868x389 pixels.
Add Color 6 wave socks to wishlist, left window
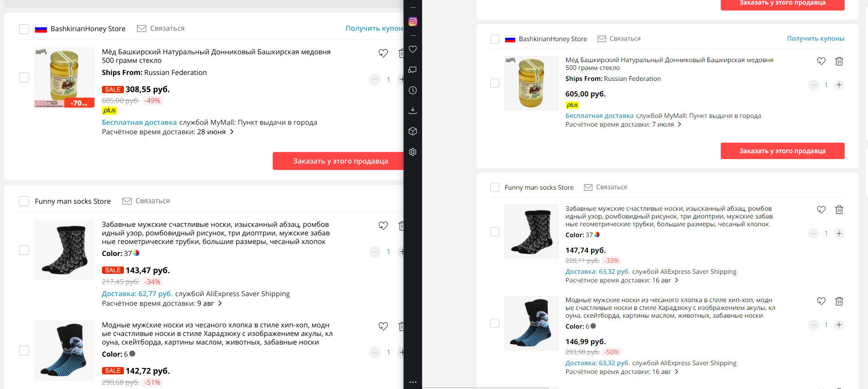coord(383,326)
